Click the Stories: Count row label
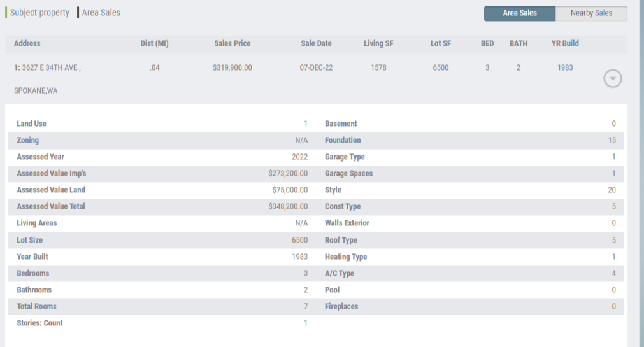The height and width of the screenshot is (347, 644). (39, 323)
